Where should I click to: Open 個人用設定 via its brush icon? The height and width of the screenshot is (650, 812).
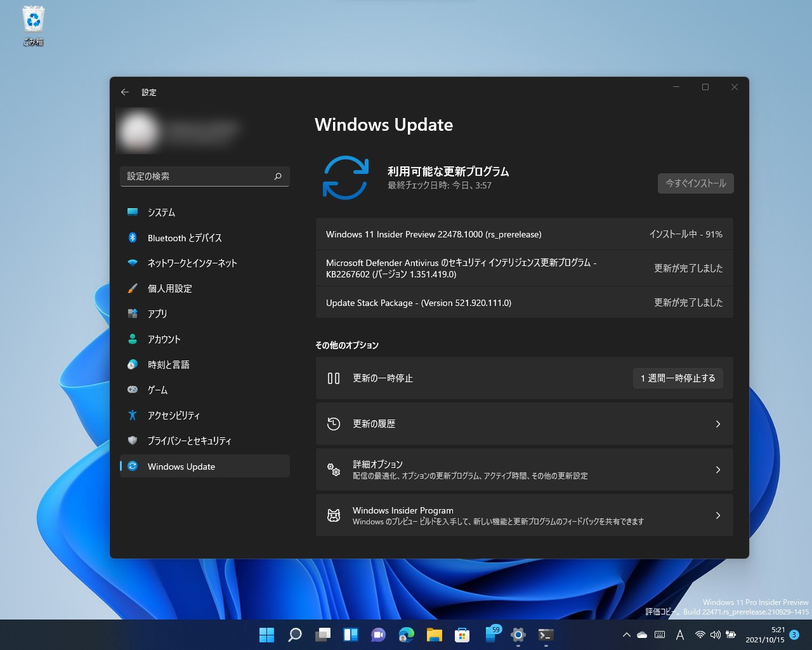pos(133,288)
